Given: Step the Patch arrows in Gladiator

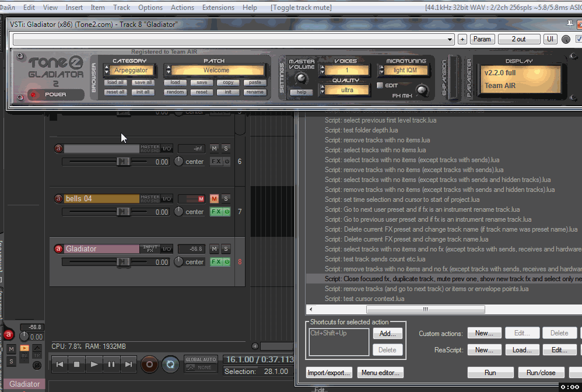Looking at the screenshot, I should (169, 70).
